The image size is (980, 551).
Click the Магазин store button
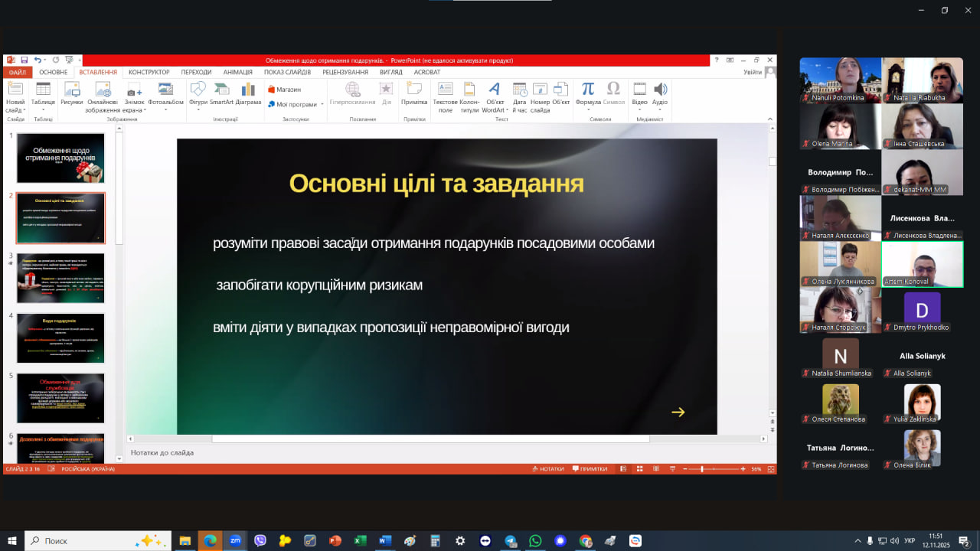284,90
